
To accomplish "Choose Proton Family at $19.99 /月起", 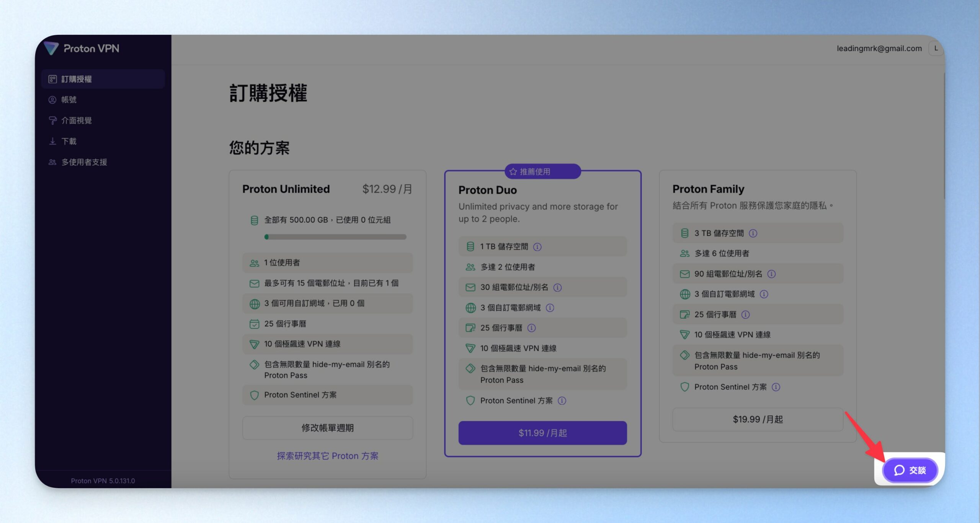I will click(758, 419).
